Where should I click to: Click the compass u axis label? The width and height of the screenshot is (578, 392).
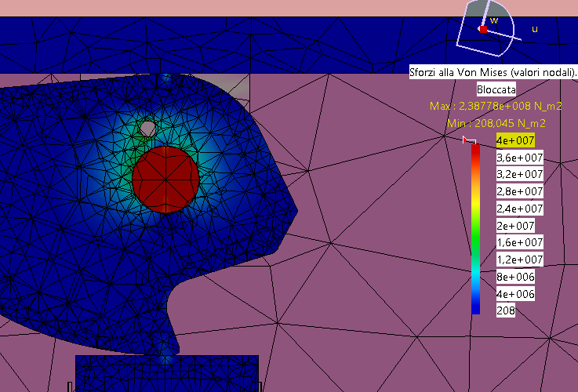pos(535,29)
